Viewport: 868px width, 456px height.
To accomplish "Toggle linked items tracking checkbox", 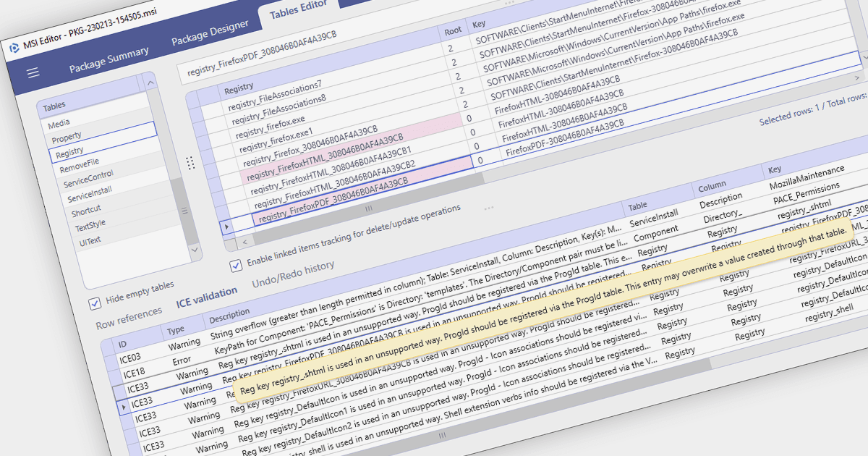I will tap(236, 266).
